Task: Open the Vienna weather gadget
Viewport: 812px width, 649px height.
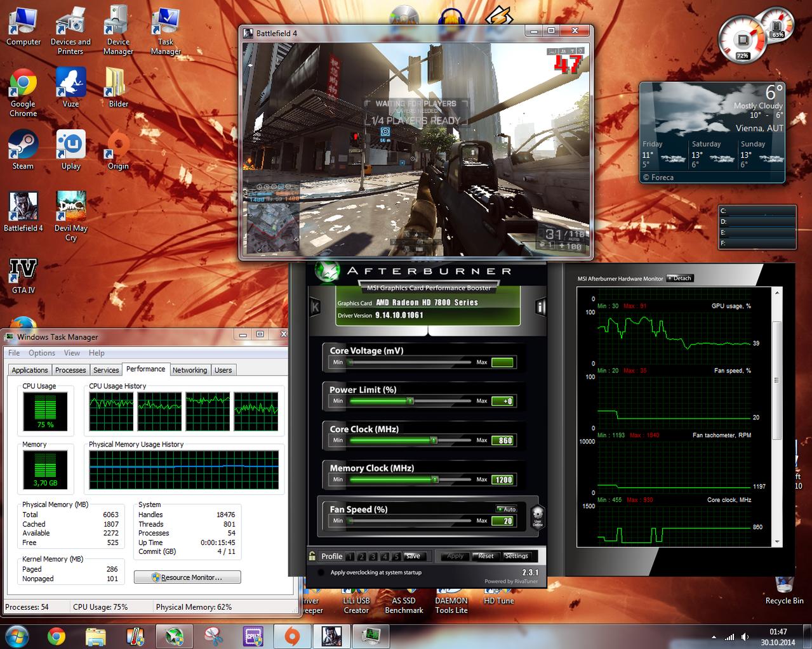Action: coord(712,132)
